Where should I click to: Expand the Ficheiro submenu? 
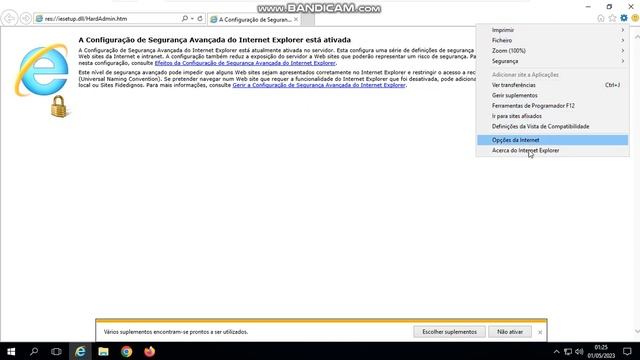pyautogui.click(x=553, y=40)
